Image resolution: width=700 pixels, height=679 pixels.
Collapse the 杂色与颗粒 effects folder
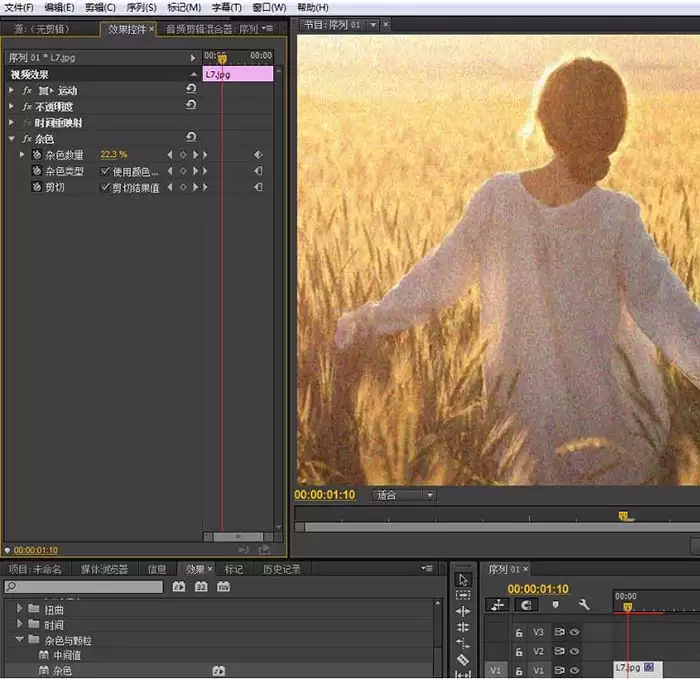[20, 640]
